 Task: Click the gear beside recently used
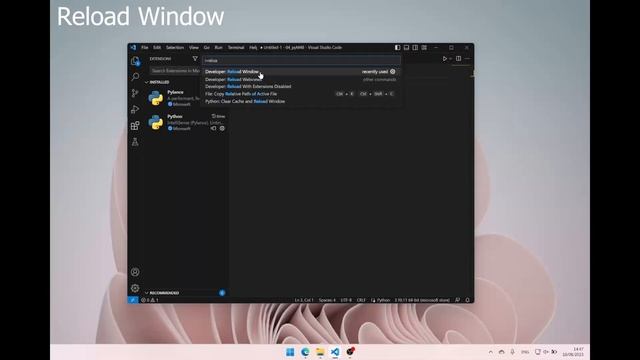click(x=393, y=71)
